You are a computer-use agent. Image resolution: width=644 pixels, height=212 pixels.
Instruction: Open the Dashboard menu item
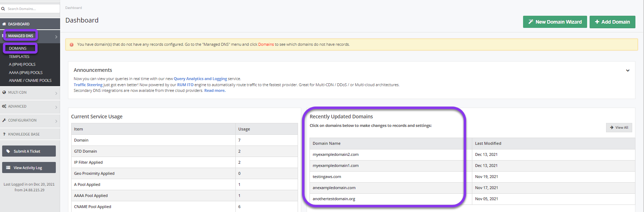(30, 24)
